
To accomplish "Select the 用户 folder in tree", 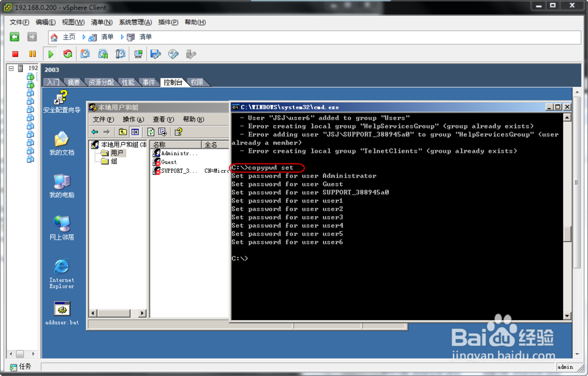I will coord(112,153).
